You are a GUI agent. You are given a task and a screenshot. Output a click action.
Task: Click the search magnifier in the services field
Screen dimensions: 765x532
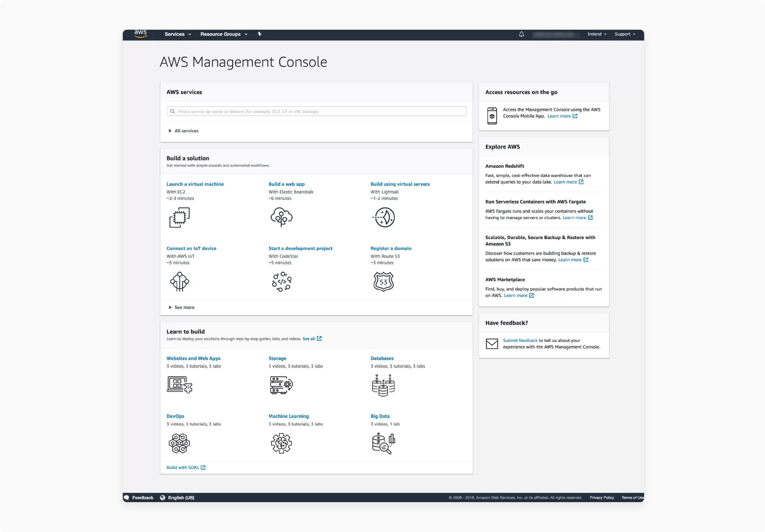click(173, 111)
